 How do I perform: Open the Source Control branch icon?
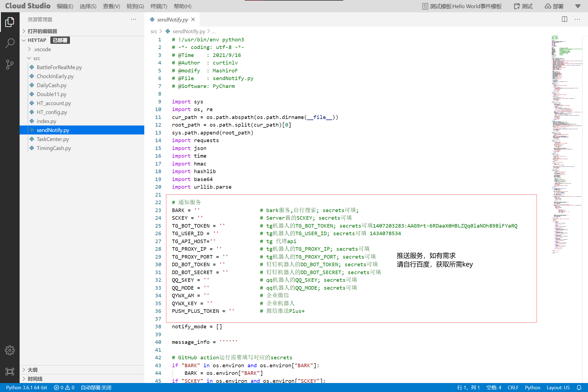[10, 65]
